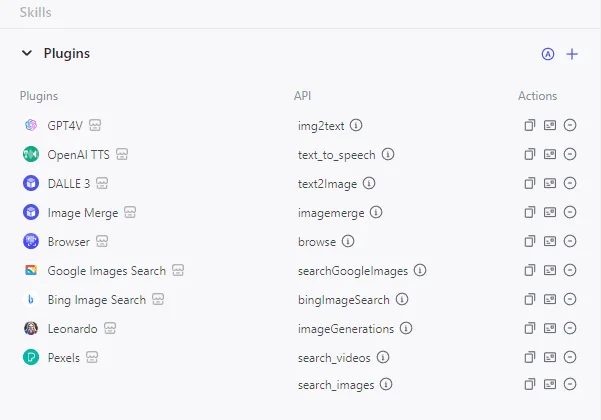
Task: Remove the text2Image API
Action: pyautogui.click(x=570, y=183)
